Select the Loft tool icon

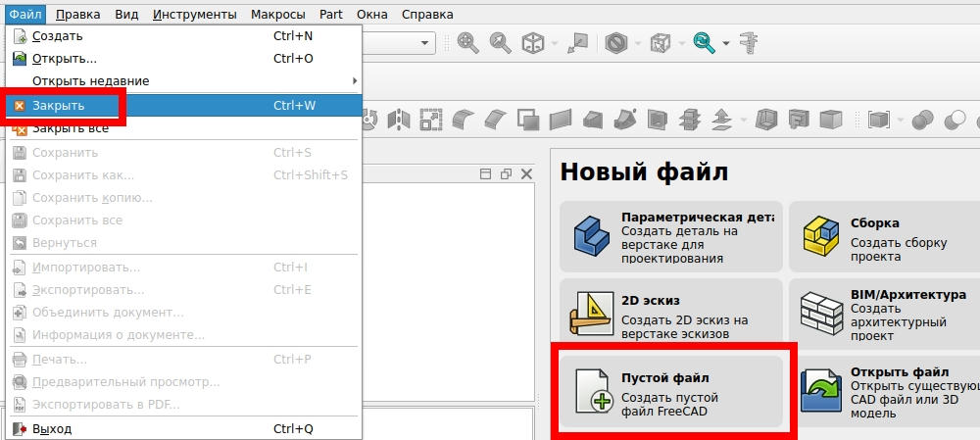pos(593,119)
